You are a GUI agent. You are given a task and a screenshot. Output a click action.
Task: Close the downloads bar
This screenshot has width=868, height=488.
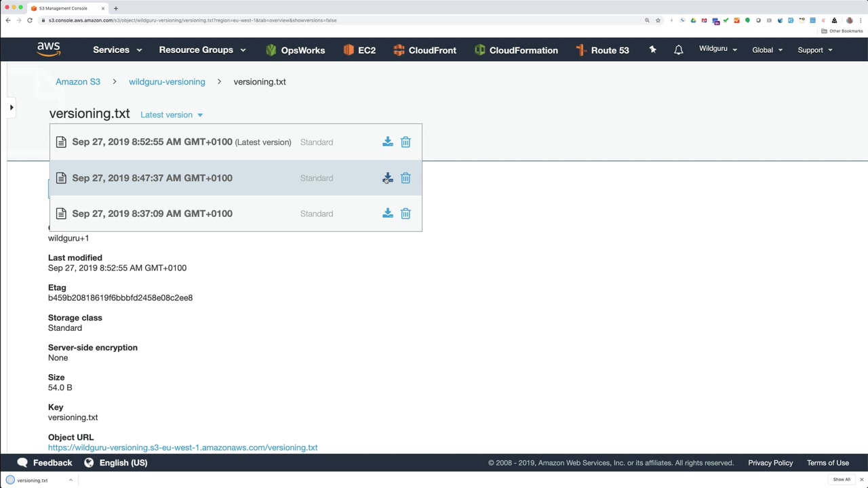click(x=861, y=480)
